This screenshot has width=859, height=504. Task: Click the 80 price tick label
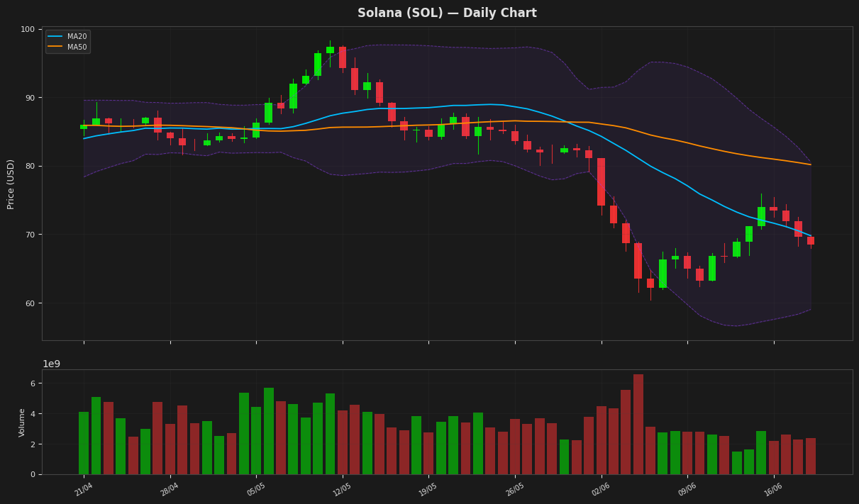(31, 167)
